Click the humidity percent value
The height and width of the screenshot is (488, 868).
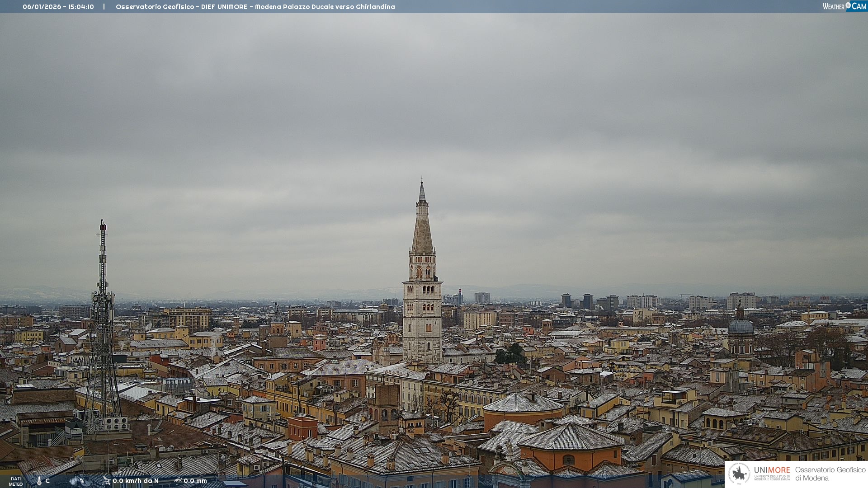[82, 481]
